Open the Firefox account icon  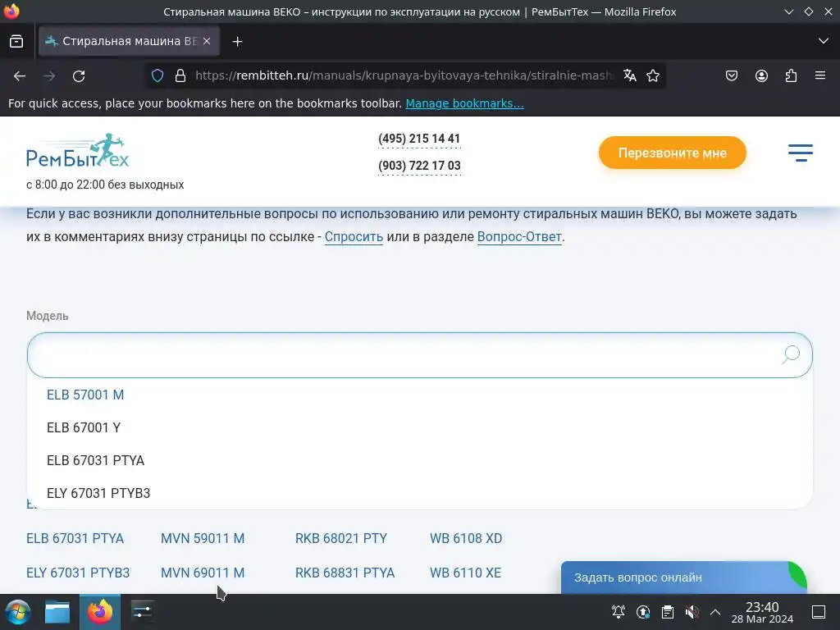click(x=761, y=75)
